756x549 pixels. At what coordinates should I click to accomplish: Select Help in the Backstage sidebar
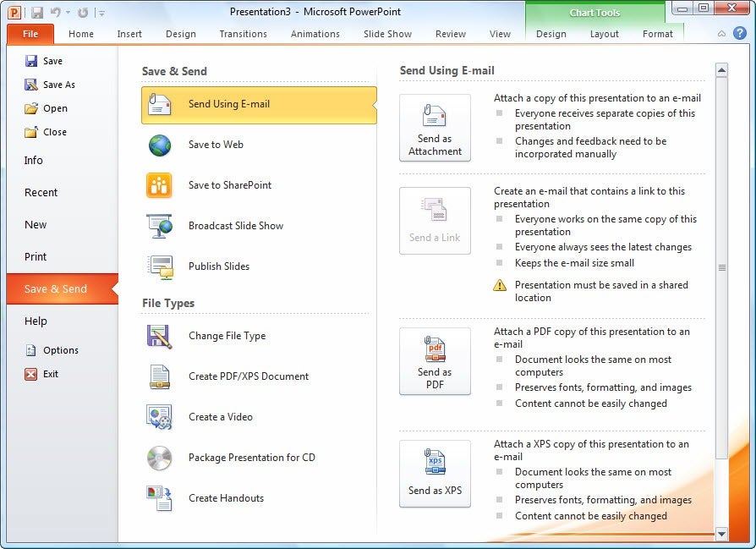[36, 321]
